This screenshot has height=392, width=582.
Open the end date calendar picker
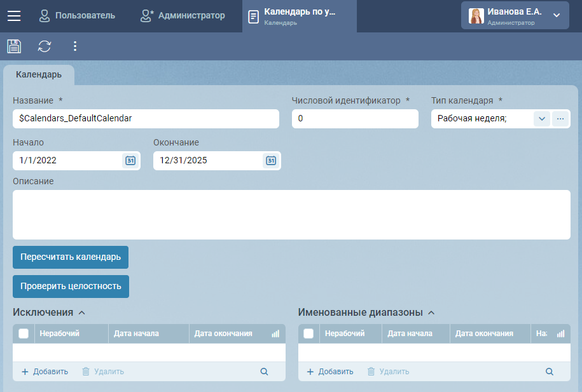point(270,161)
